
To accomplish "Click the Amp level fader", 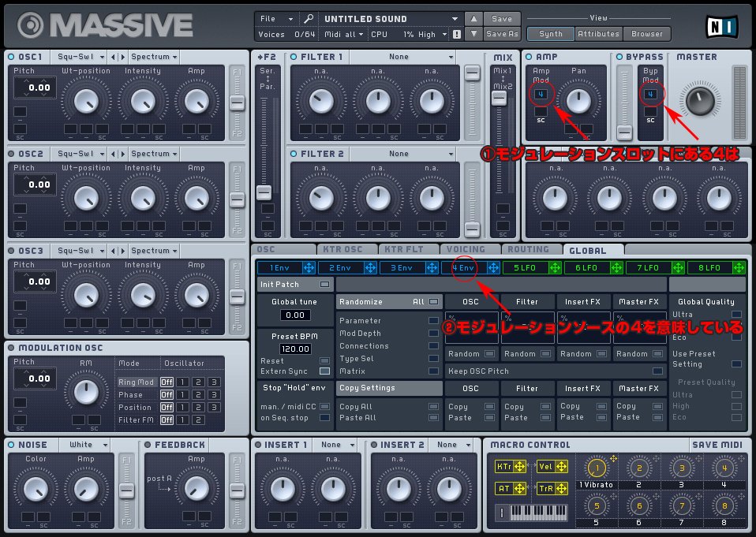I will 624,132.
